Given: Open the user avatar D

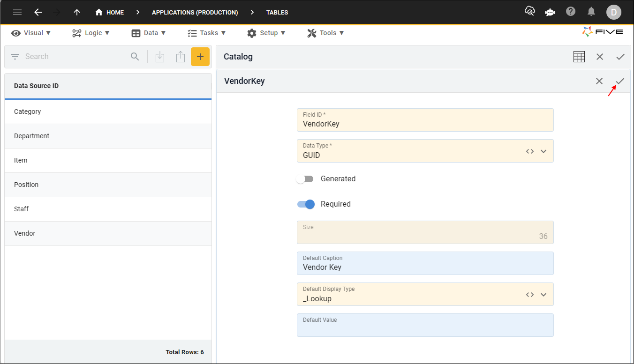Looking at the screenshot, I should tap(614, 12).
